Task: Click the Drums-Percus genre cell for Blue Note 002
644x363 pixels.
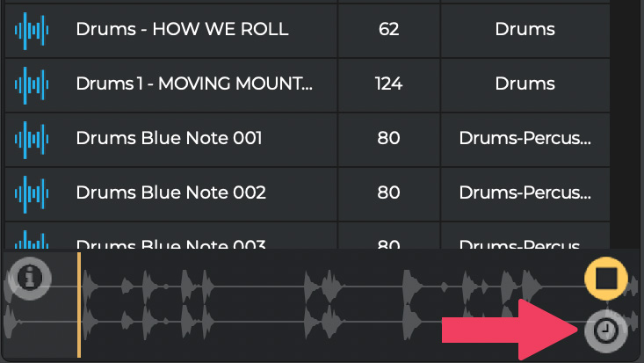Action: click(525, 192)
